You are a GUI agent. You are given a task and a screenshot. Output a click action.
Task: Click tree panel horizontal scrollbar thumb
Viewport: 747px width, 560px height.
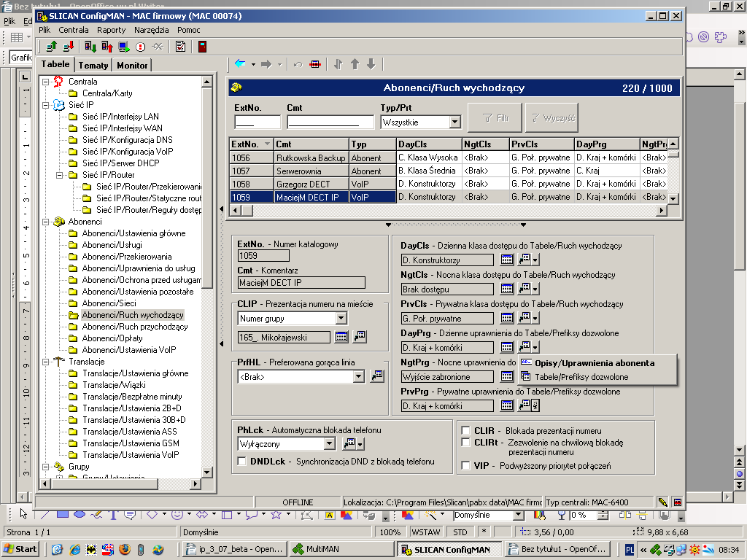pos(104,483)
